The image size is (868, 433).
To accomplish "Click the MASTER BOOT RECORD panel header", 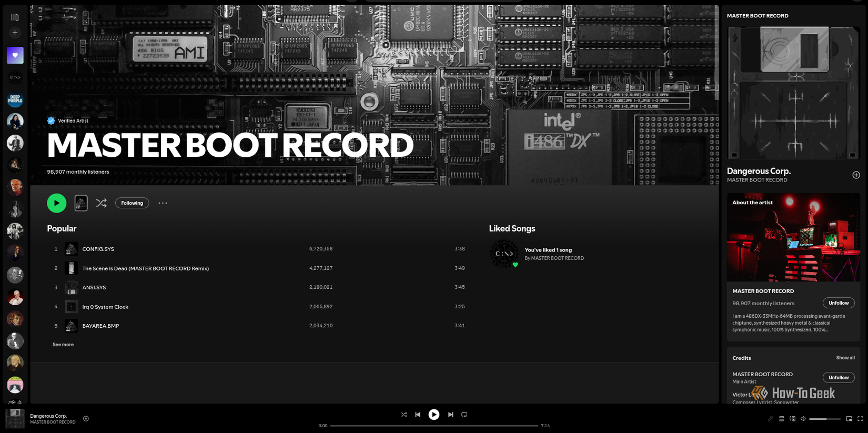I will 758,16.
